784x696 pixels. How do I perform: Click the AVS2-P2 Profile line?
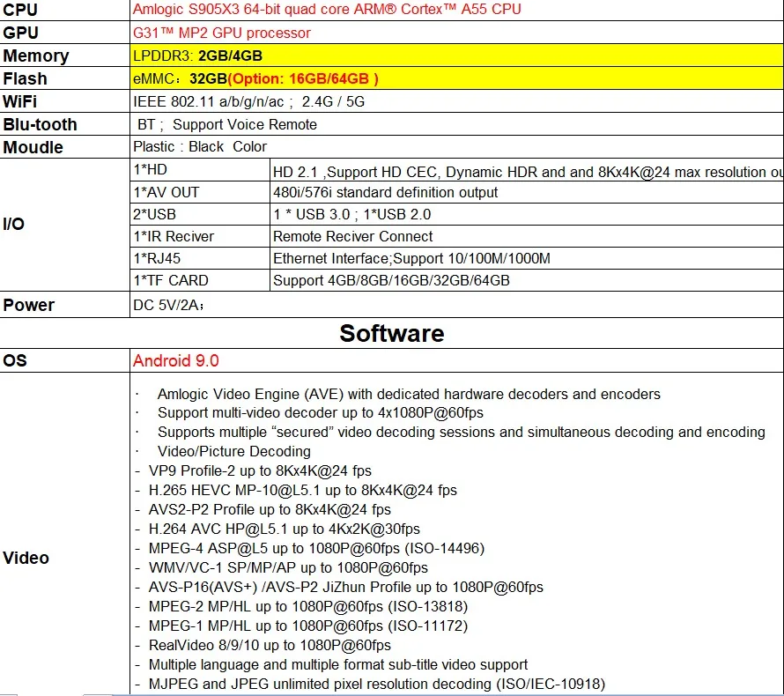click(x=270, y=509)
